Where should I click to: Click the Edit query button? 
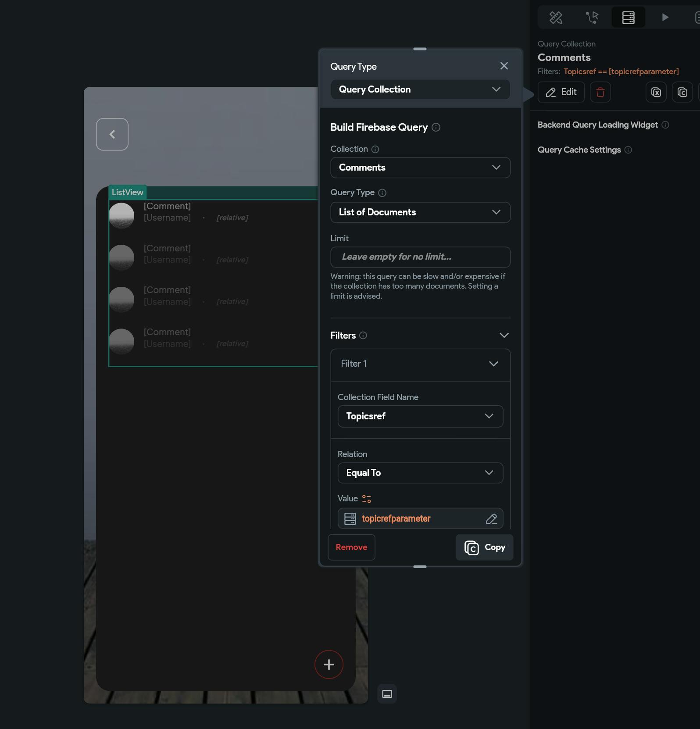561,92
